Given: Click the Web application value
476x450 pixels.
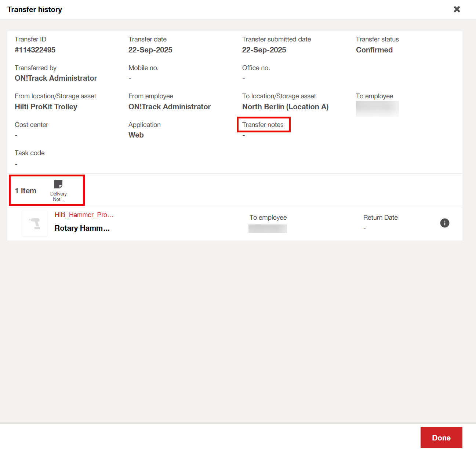Looking at the screenshot, I should click(x=136, y=135).
